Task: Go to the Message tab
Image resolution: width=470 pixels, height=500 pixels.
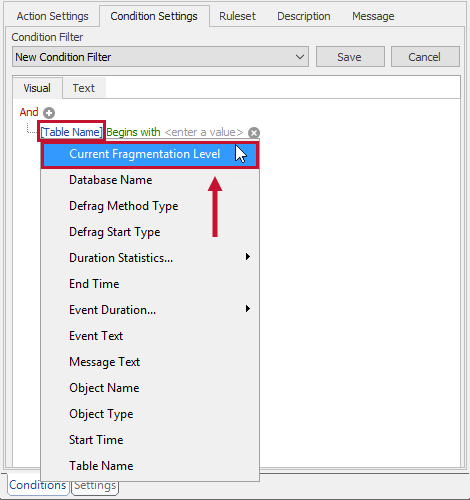Action: click(373, 16)
